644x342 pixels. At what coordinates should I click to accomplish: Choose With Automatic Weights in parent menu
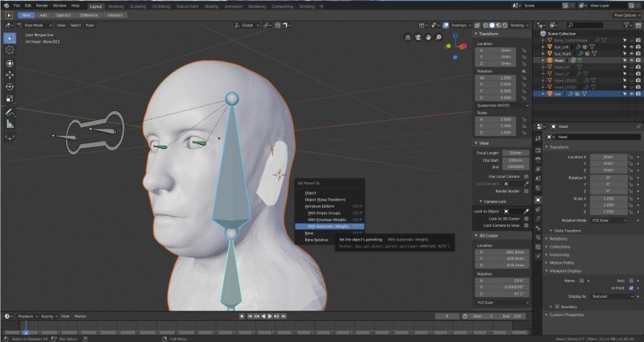(x=329, y=226)
